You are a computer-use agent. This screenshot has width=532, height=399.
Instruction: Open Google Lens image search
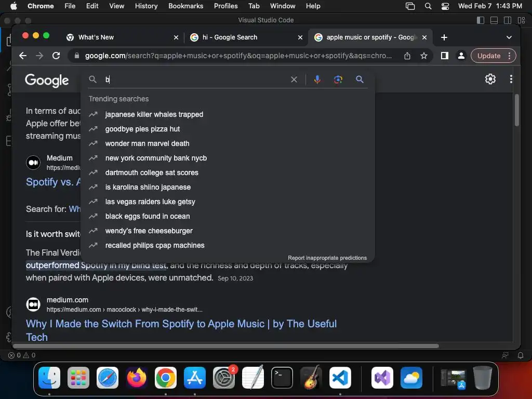click(338, 79)
